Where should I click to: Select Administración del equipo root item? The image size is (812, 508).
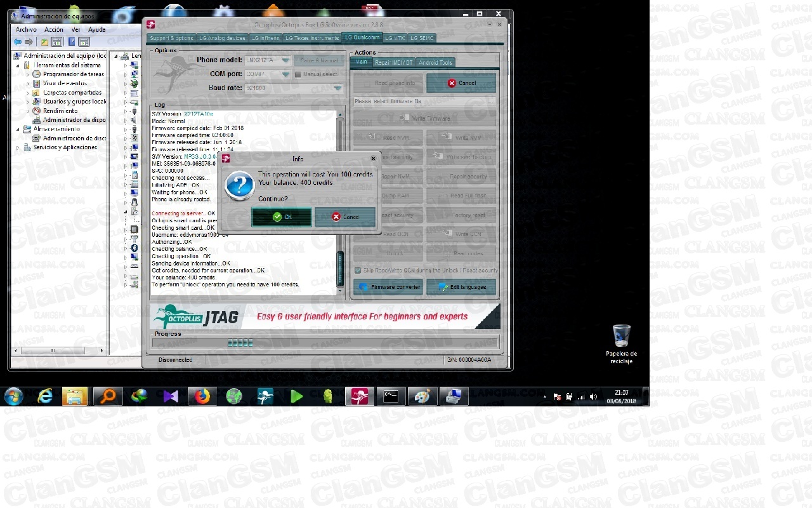pos(65,56)
